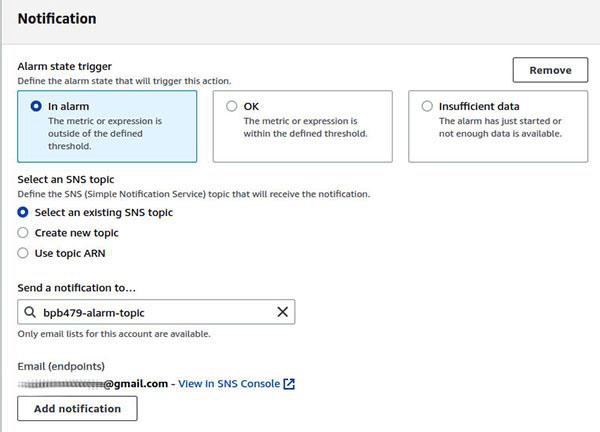Image resolution: width=600 pixels, height=432 pixels.
Task: Click the redacted gmail.com endpoint address
Action: [94, 384]
